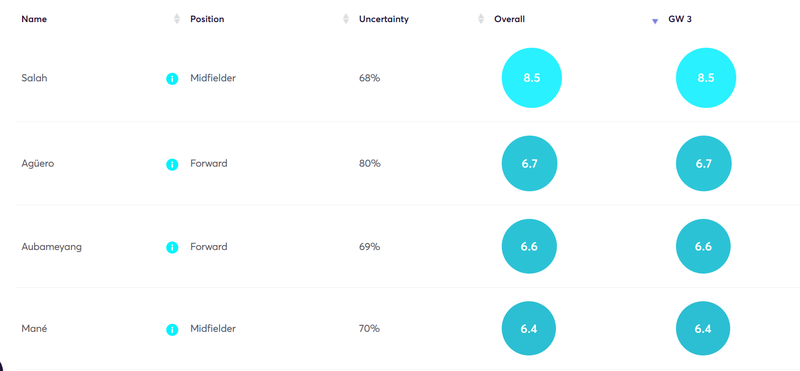This screenshot has height=371, width=800.
Task: Select the Overall column header
Action: [509, 19]
